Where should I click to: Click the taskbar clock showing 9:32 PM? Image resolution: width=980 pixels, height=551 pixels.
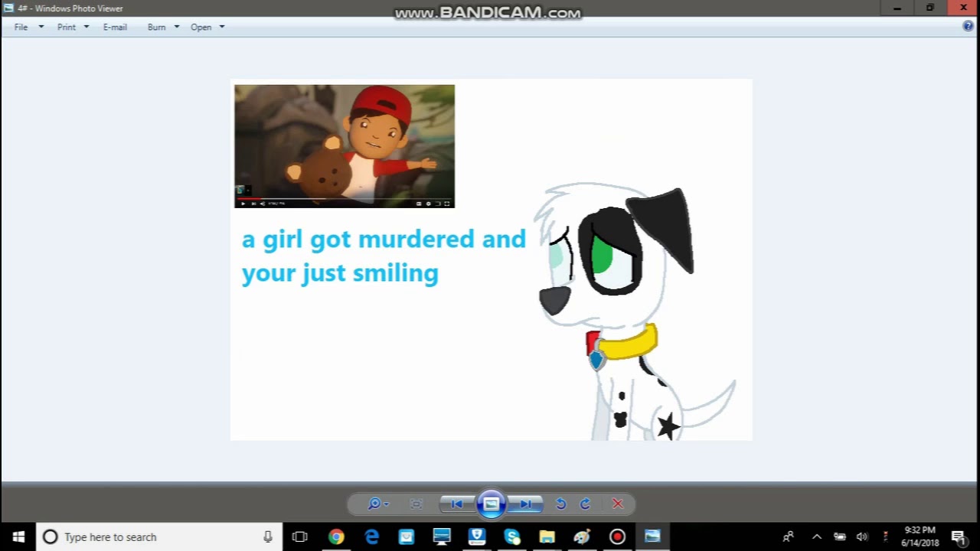[920, 536]
